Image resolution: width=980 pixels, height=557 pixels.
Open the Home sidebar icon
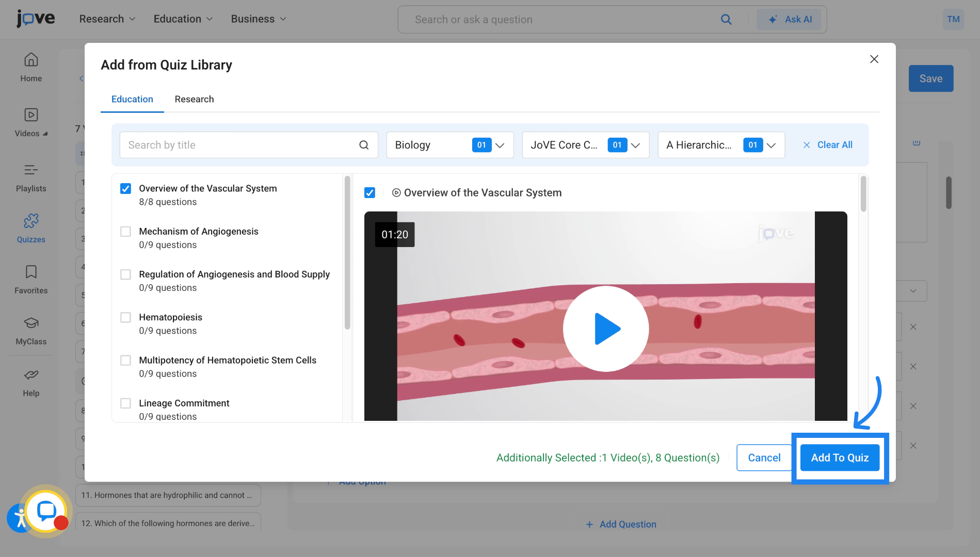pos(31,60)
